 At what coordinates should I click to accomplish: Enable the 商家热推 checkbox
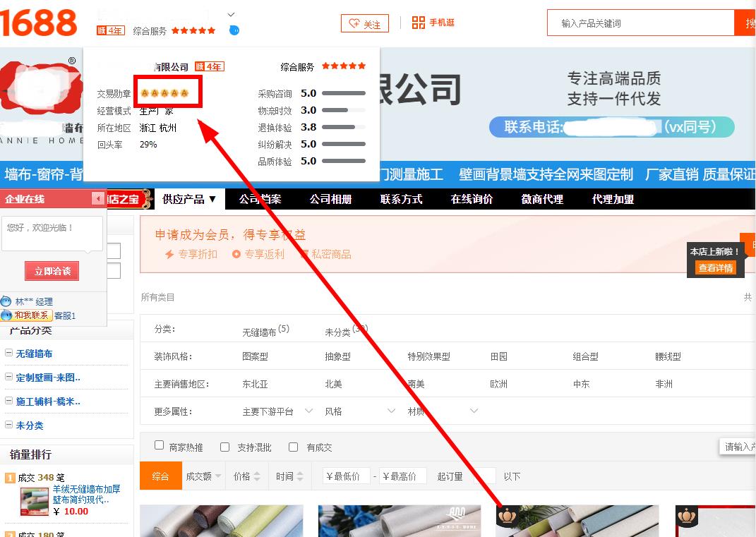click(160, 446)
